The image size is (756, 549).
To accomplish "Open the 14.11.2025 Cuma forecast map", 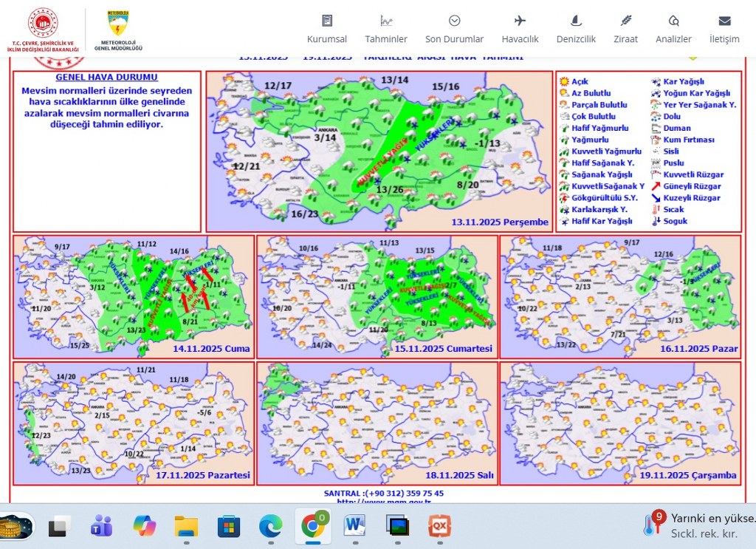I will [x=134, y=297].
